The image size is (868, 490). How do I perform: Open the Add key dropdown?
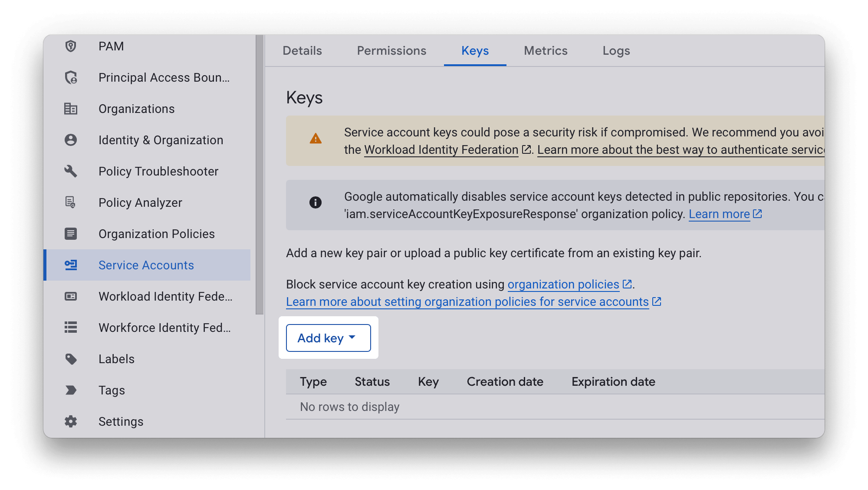pos(328,338)
